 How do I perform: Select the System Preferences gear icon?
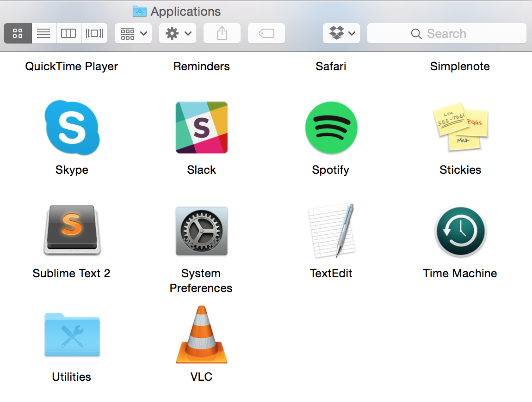click(202, 231)
